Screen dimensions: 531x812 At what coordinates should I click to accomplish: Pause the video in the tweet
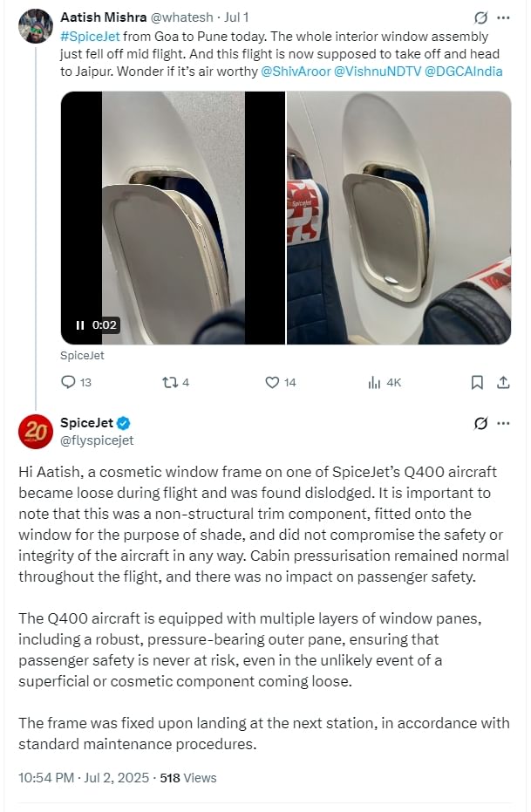[x=80, y=325]
